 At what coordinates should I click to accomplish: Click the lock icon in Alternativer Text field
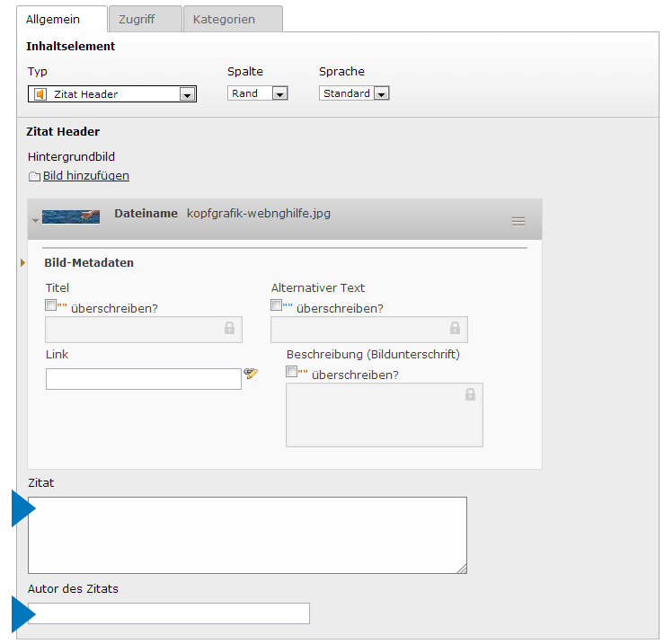(x=456, y=329)
